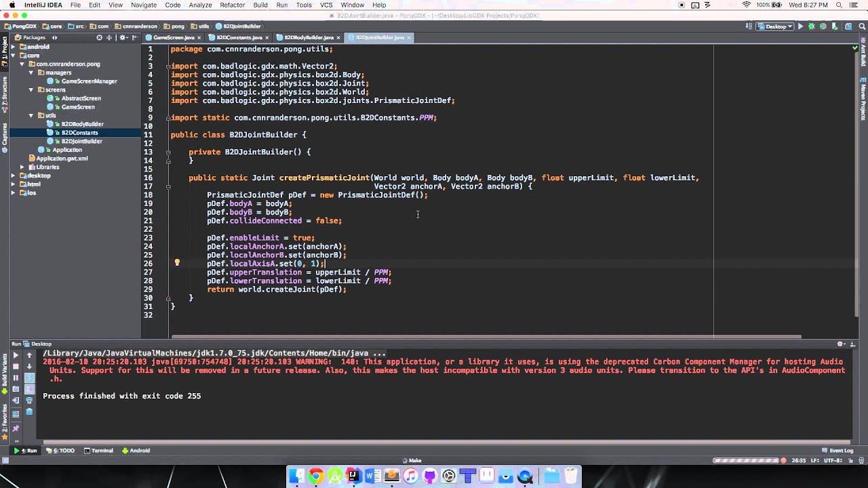The width and height of the screenshot is (868, 488).
Task: Toggle scroll to end in Run console
Action: pos(29,389)
